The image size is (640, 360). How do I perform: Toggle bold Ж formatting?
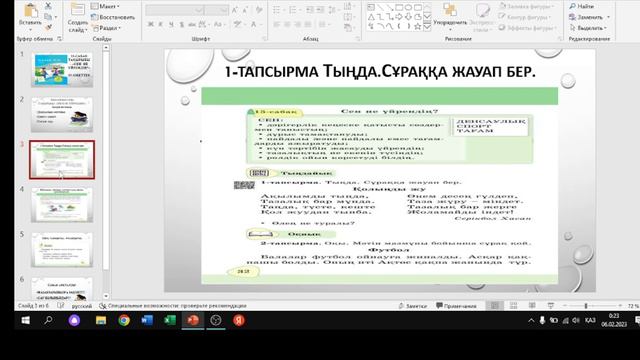pyautogui.click(x=151, y=24)
